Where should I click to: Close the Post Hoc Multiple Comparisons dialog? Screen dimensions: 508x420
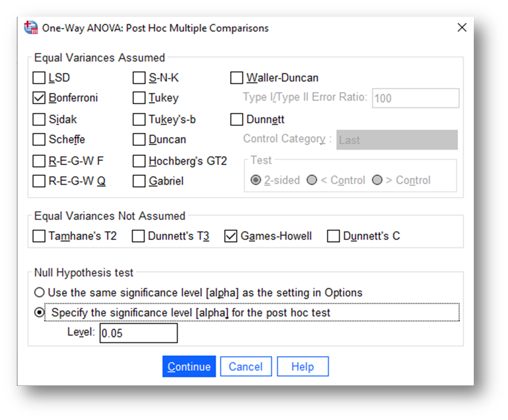pyautogui.click(x=462, y=27)
